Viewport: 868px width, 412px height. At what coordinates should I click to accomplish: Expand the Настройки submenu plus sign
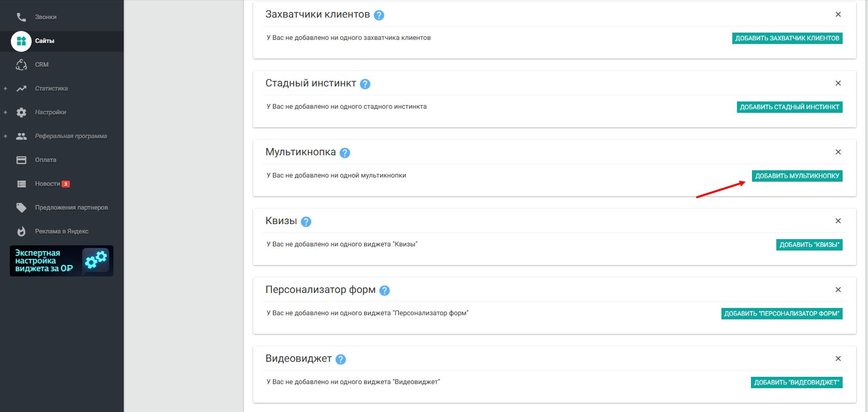click(x=5, y=112)
